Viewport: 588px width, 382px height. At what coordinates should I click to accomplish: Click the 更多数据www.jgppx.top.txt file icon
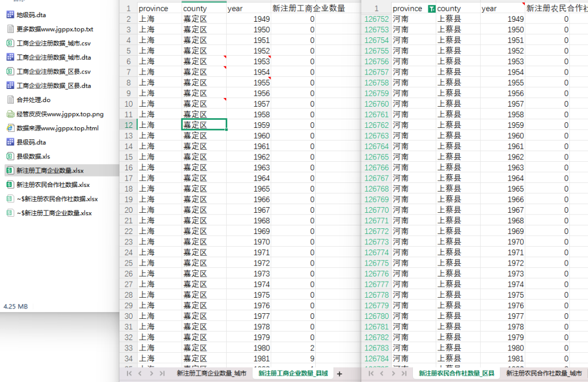coord(10,29)
